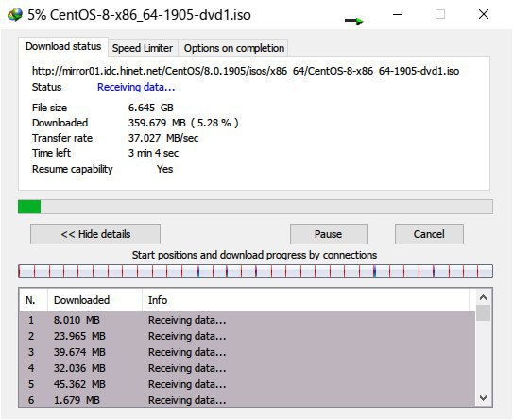Open the Options on completion tab
Screen dimensions: 513x420
tap(234, 48)
